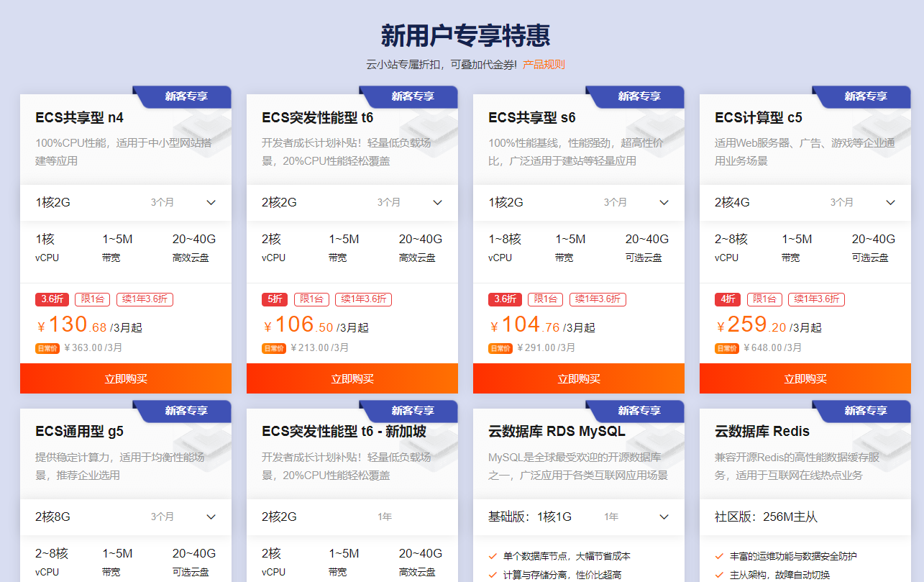The height and width of the screenshot is (582, 924).
Task: Click the 4折 badge on ECS计算型 c5
Action: pos(727,299)
